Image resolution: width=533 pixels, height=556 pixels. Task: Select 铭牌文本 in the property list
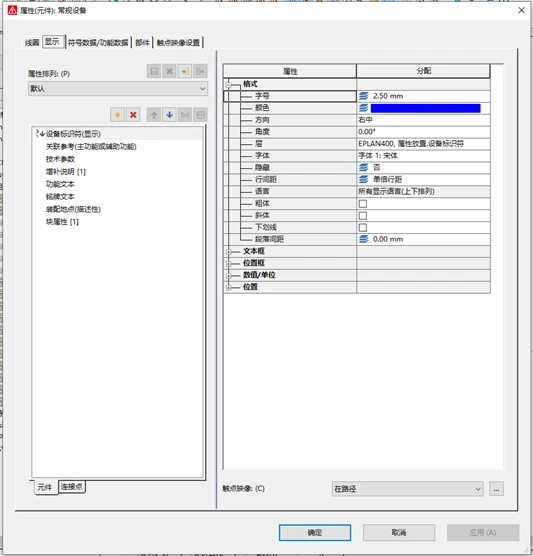click(60, 196)
